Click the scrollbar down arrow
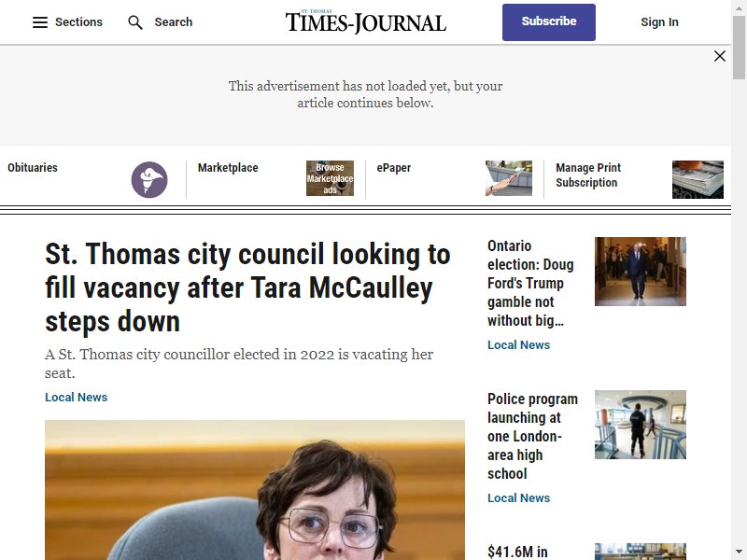 739,553
